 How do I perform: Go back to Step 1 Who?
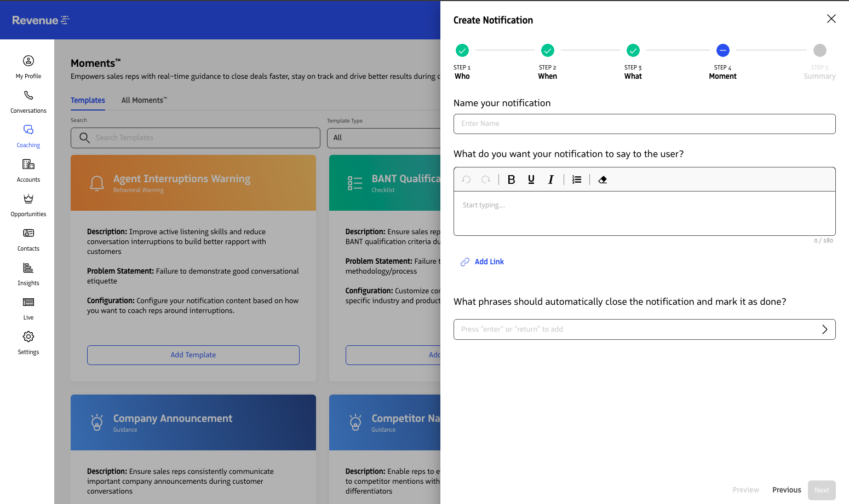pyautogui.click(x=462, y=51)
